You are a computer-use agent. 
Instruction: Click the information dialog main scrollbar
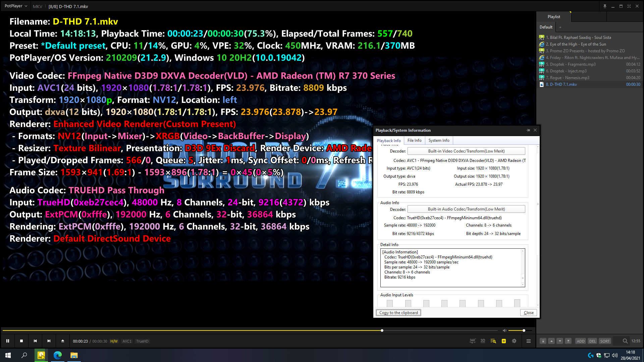(x=538, y=226)
